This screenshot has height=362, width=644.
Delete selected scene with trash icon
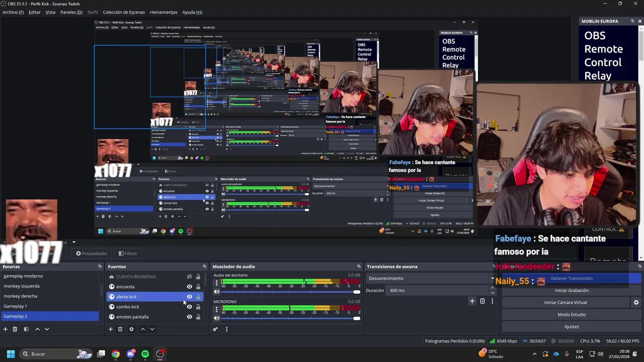[x=15, y=329]
